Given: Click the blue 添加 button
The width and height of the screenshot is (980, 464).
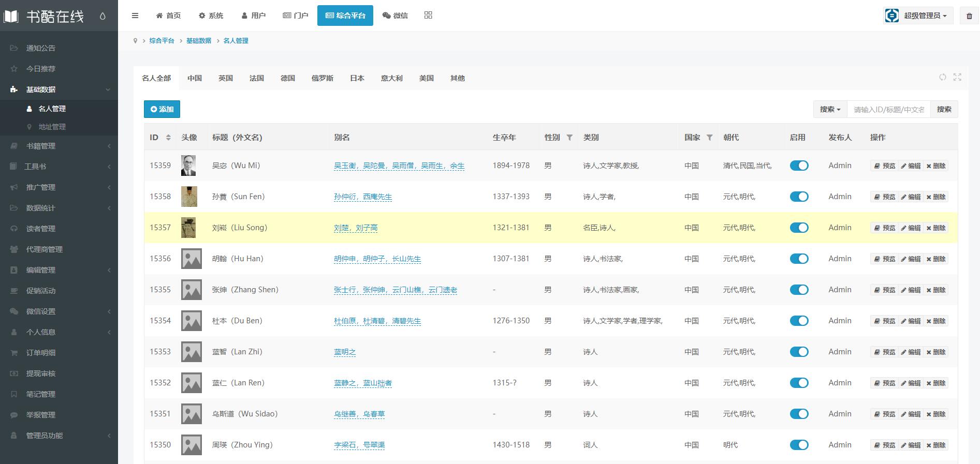Looking at the screenshot, I should point(162,109).
